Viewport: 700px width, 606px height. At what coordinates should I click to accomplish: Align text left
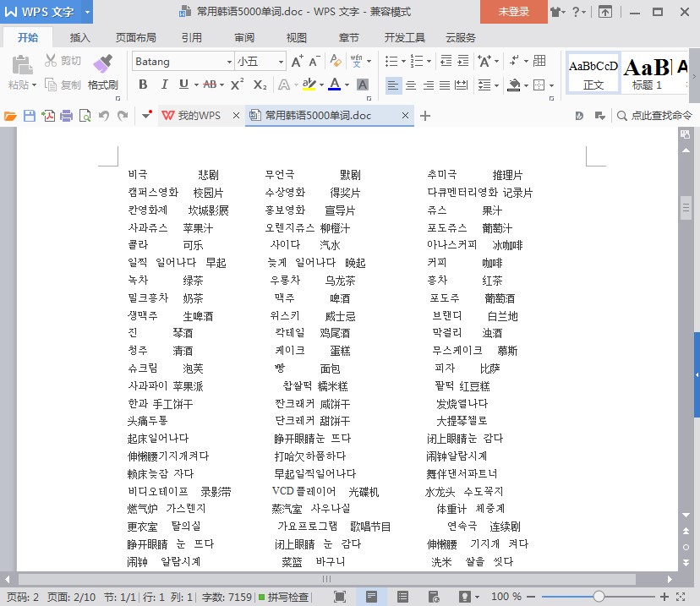[393, 85]
